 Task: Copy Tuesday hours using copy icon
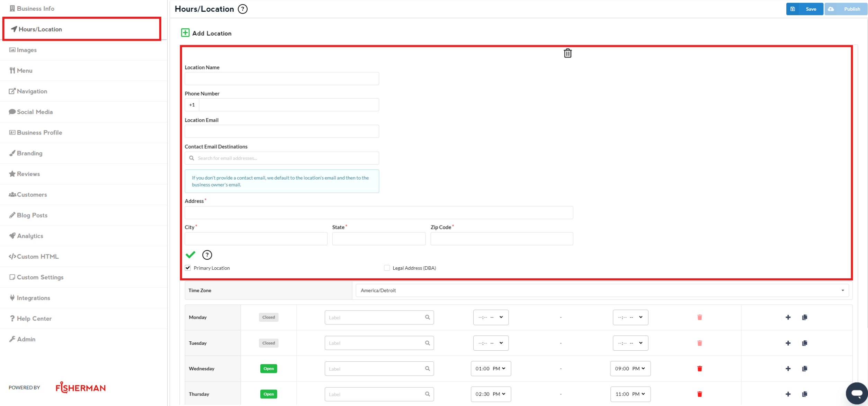pos(804,343)
